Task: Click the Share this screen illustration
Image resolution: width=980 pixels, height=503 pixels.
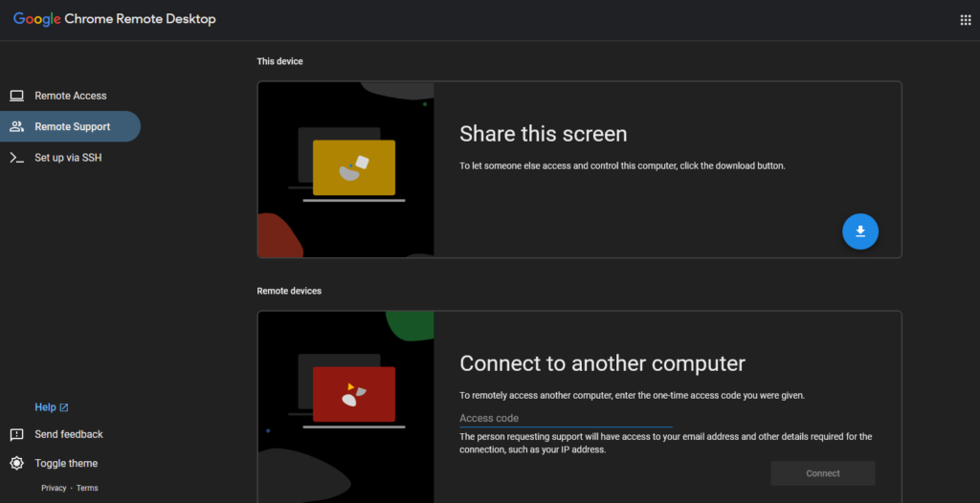Action: tap(345, 170)
